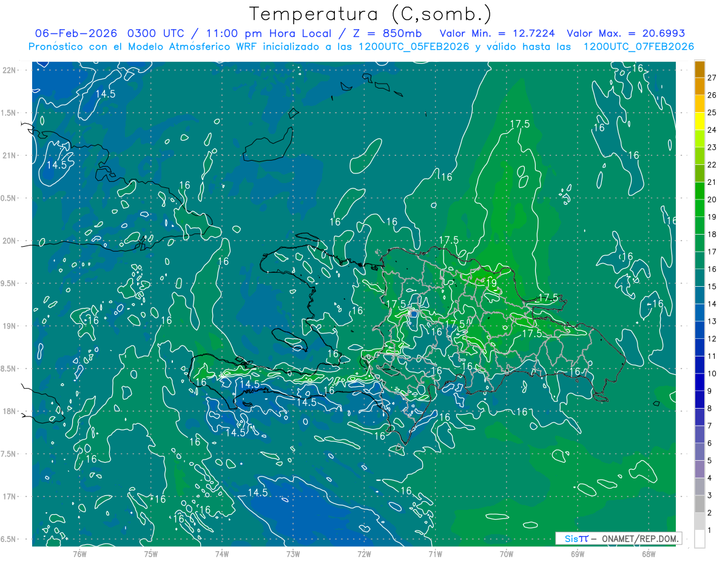Viewport: 728px width, 562px height.
Task: Pick the bright green swatch between 20 and 21
Action: 699,191
